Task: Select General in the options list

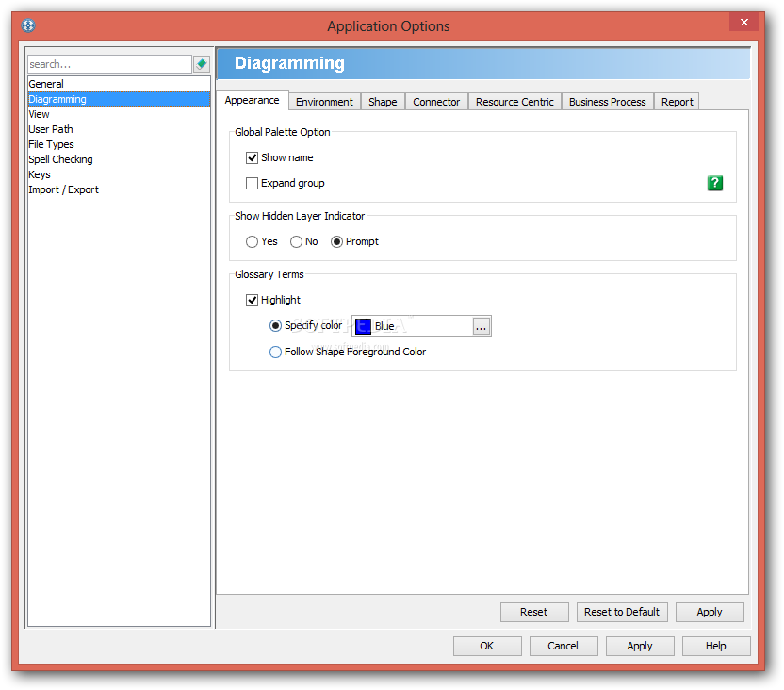Action: (119, 84)
